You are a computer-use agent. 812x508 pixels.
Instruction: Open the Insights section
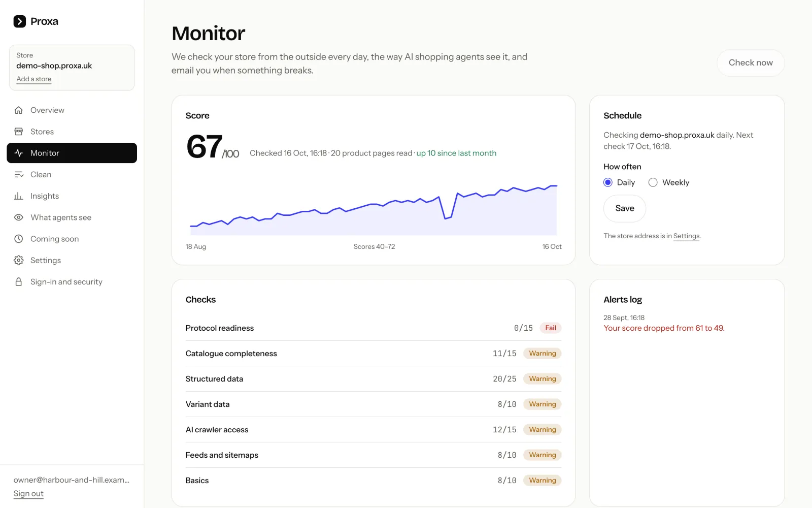click(72, 196)
